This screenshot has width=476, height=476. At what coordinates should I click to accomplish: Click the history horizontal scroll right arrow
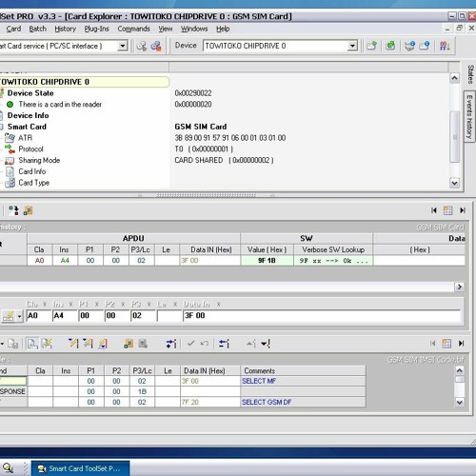[x=459, y=287]
